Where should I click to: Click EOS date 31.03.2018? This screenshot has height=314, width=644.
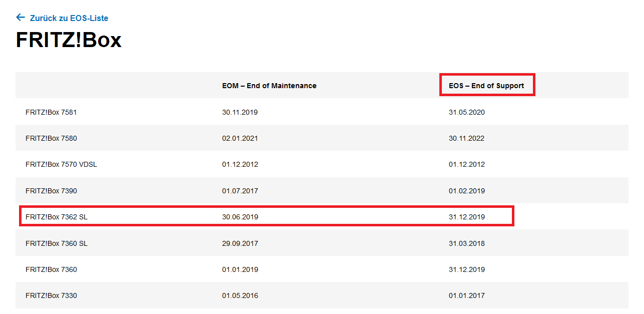(x=467, y=243)
